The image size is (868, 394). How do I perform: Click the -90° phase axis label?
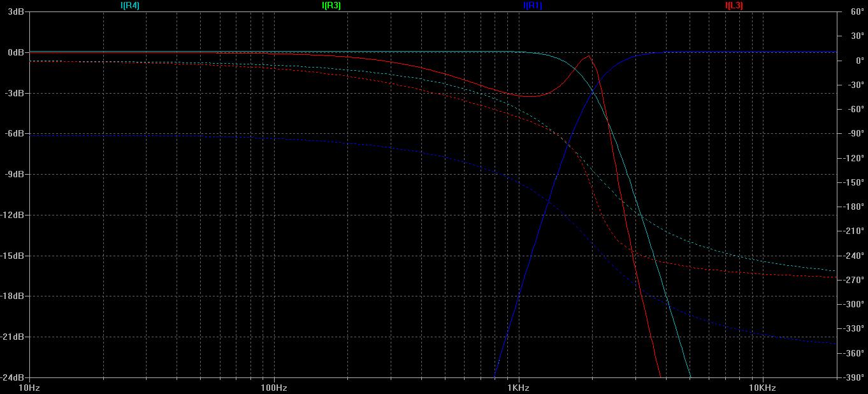tap(857, 134)
